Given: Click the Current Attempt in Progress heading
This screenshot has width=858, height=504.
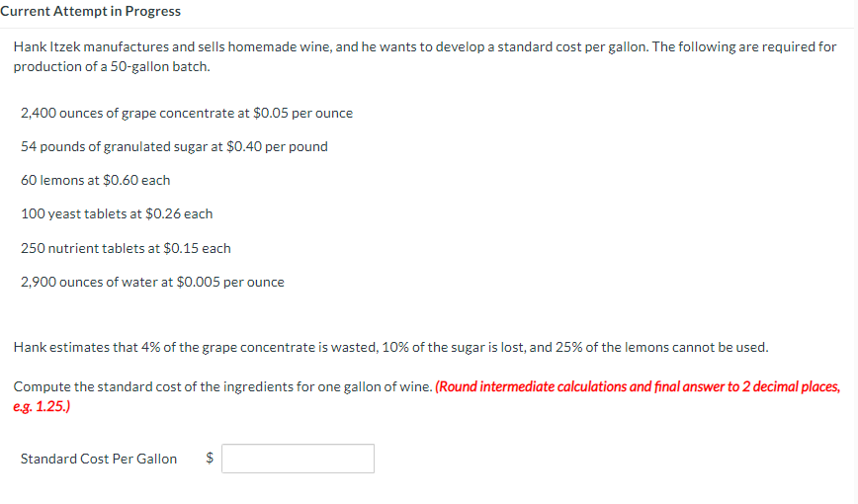Looking at the screenshot, I should tap(90, 11).
